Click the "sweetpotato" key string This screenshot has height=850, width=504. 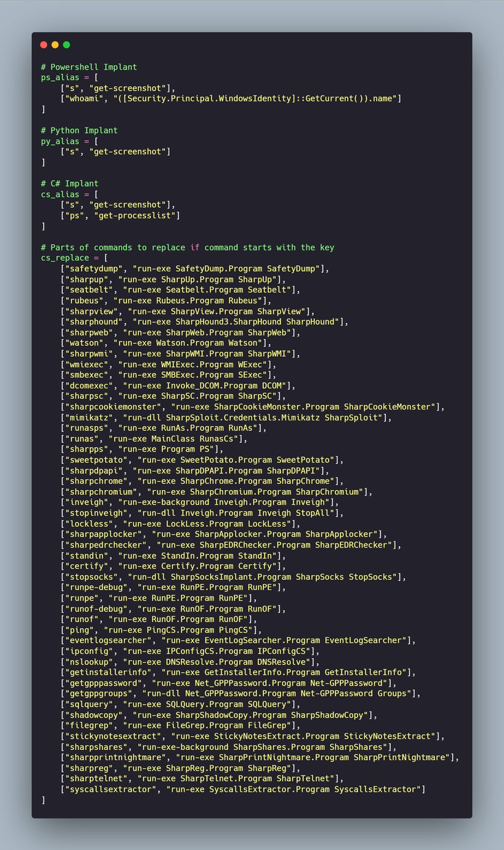pos(96,460)
